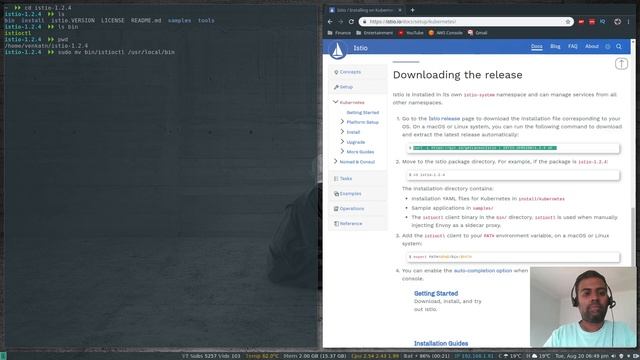Click the cd istio-1.2.4 code block
This screenshot has width=640, height=360.
click(513, 175)
